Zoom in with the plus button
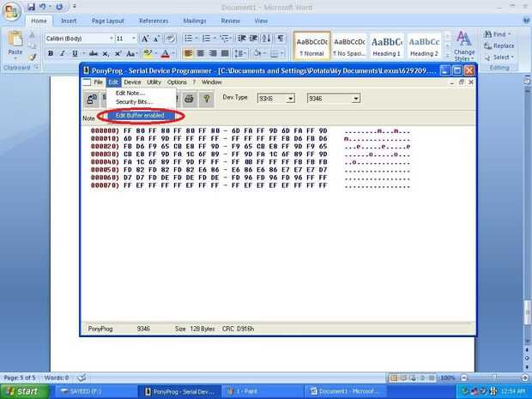Viewport: 532px width, 399px height. [524, 378]
